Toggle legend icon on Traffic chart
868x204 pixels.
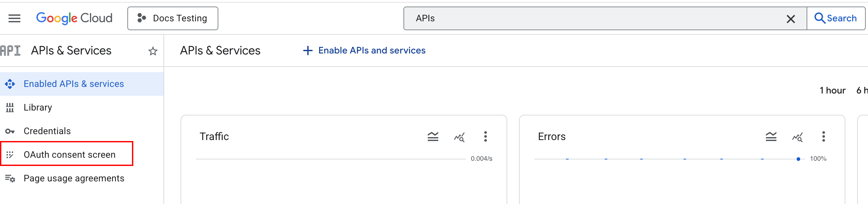point(433,137)
